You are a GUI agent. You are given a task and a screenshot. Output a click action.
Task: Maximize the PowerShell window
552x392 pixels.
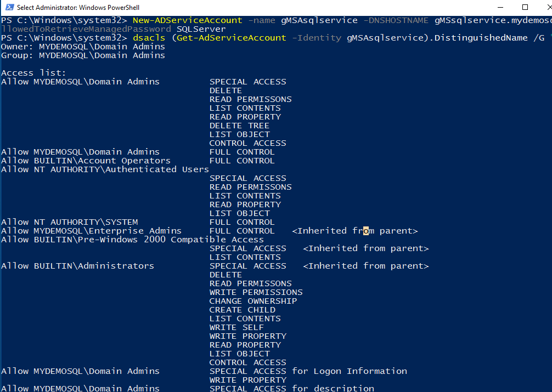tap(525, 8)
